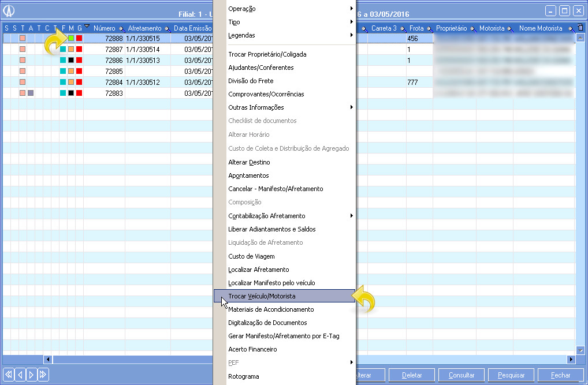The image size is (588, 385).
Task: Expand the Operação submenu
Action: pos(351,8)
